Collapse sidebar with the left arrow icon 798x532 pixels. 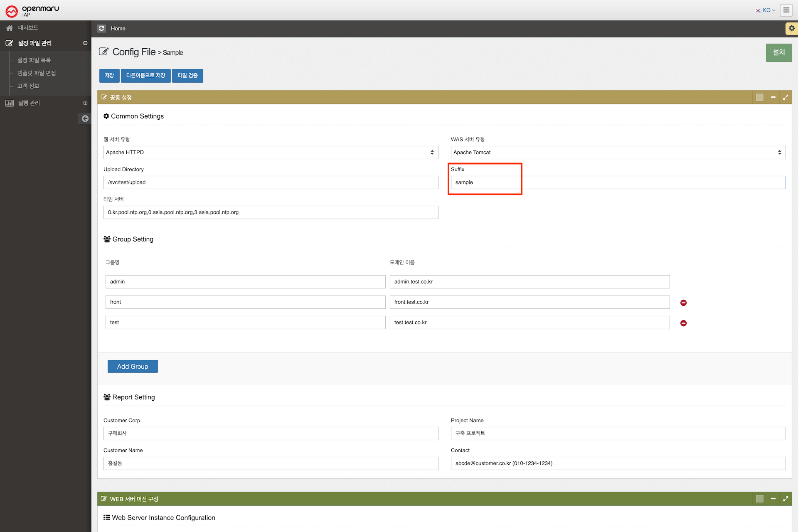[x=85, y=118]
